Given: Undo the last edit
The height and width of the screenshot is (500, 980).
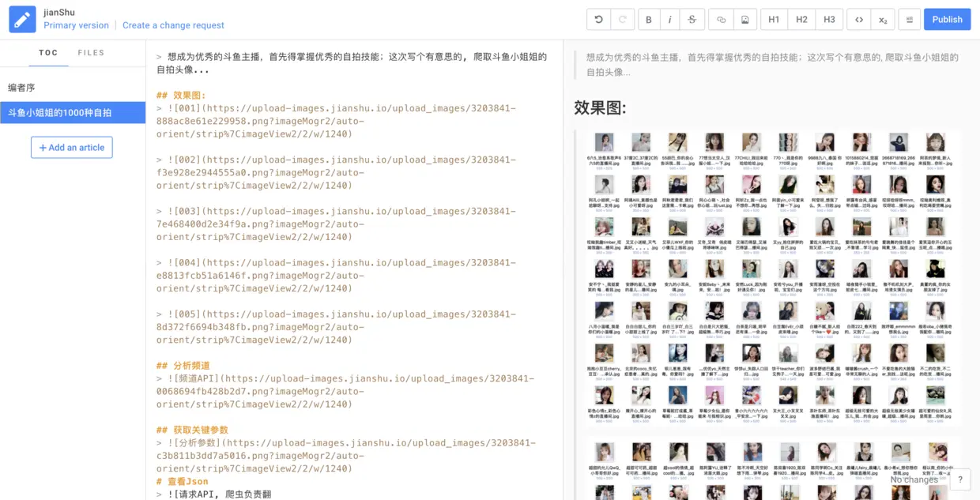Looking at the screenshot, I should 598,20.
